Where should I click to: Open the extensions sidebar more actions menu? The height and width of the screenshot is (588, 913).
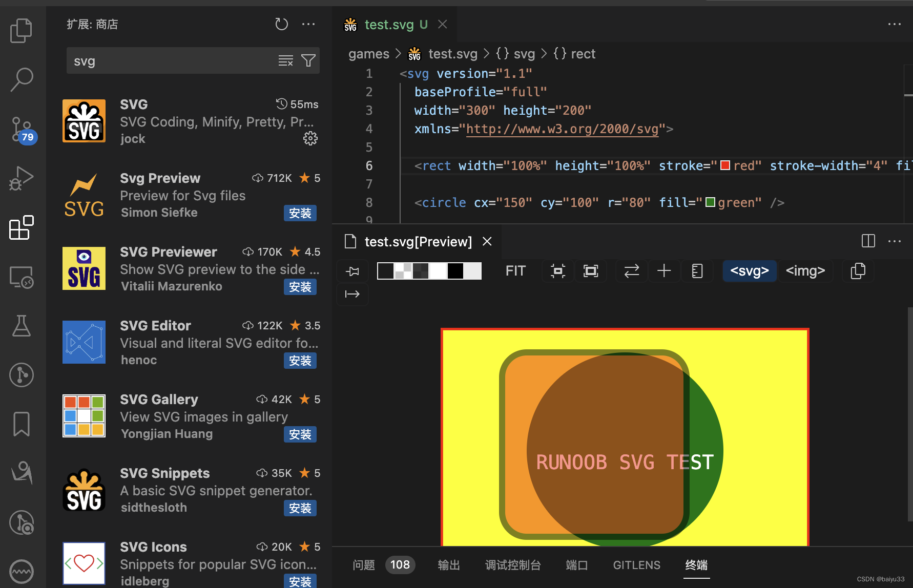pos(308,24)
